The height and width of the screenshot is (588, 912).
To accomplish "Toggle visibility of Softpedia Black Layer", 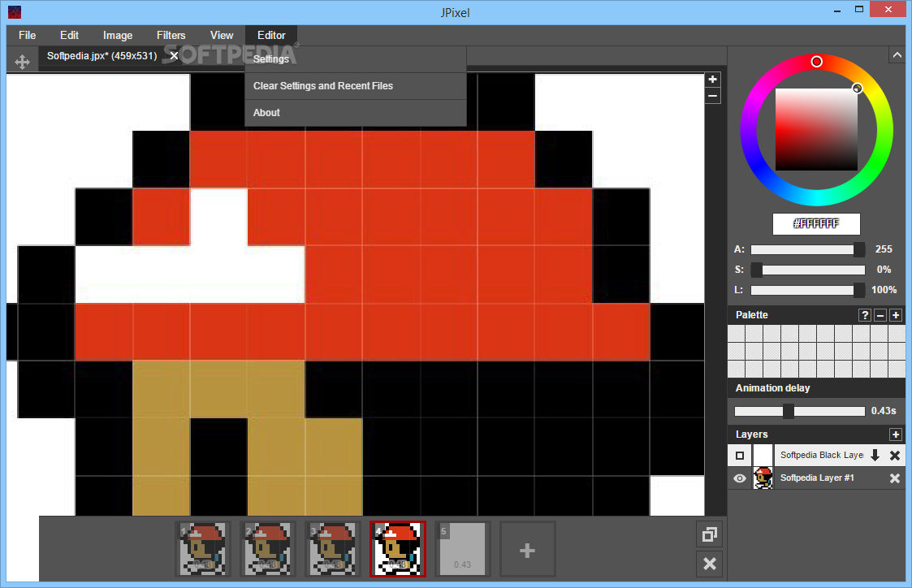I will (740, 456).
